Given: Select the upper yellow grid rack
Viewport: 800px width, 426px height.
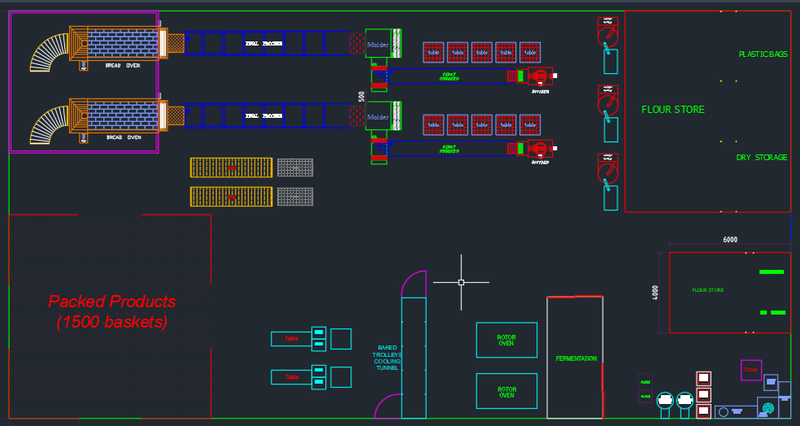Looking at the screenshot, I should pos(231,167).
